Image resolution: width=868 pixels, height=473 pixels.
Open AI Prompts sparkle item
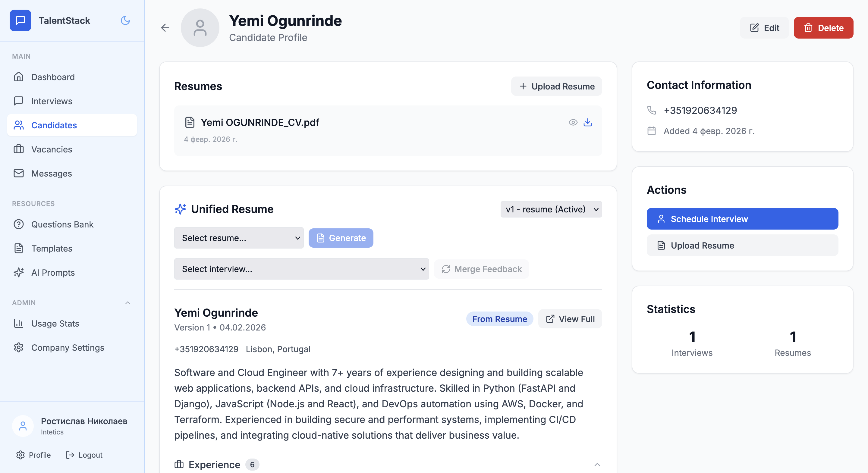point(53,273)
